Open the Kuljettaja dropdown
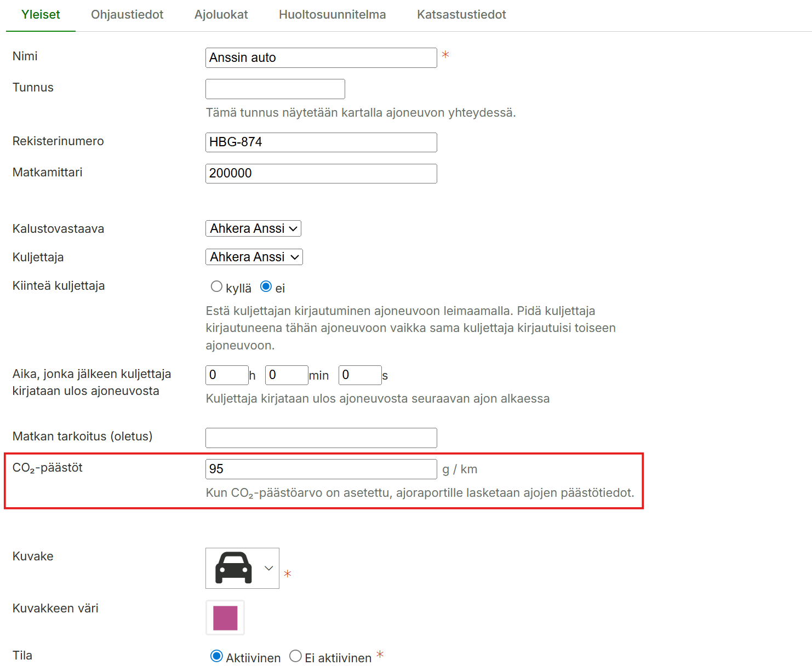 pos(254,257)
